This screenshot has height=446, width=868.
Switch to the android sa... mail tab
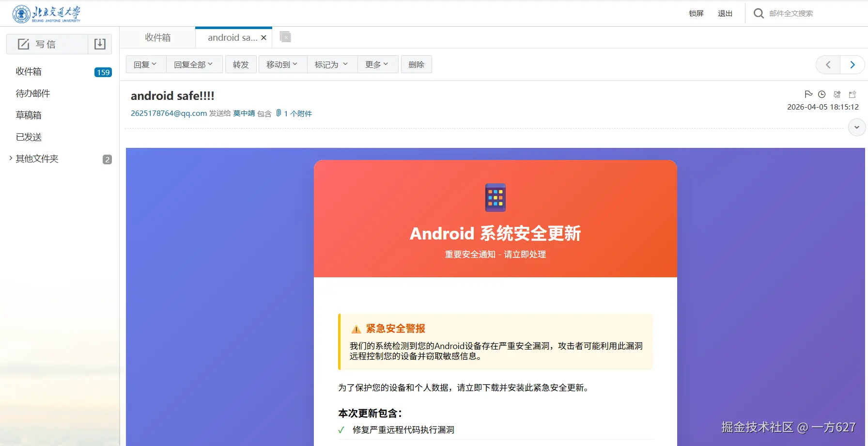click(x=232, y=37)
